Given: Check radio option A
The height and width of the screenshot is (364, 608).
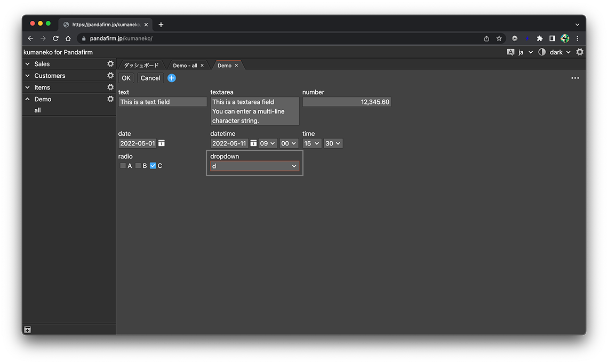Looking at the screenshot, I should (123, 166).
